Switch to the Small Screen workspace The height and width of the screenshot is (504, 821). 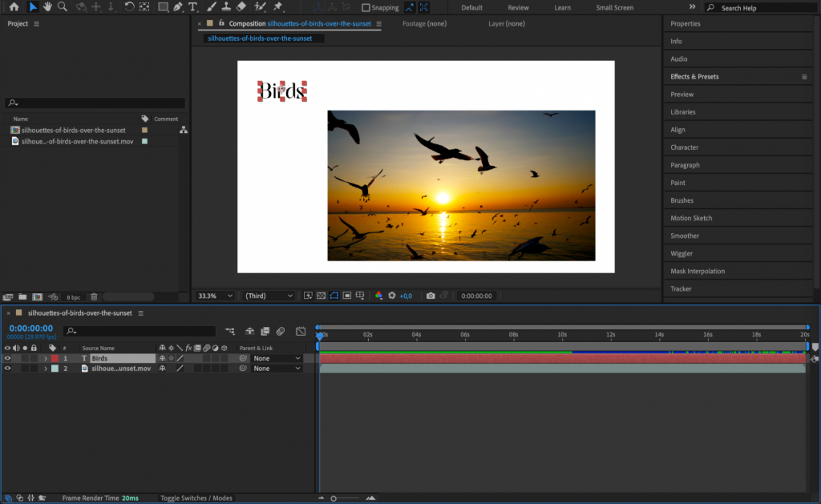click(614, 7)
